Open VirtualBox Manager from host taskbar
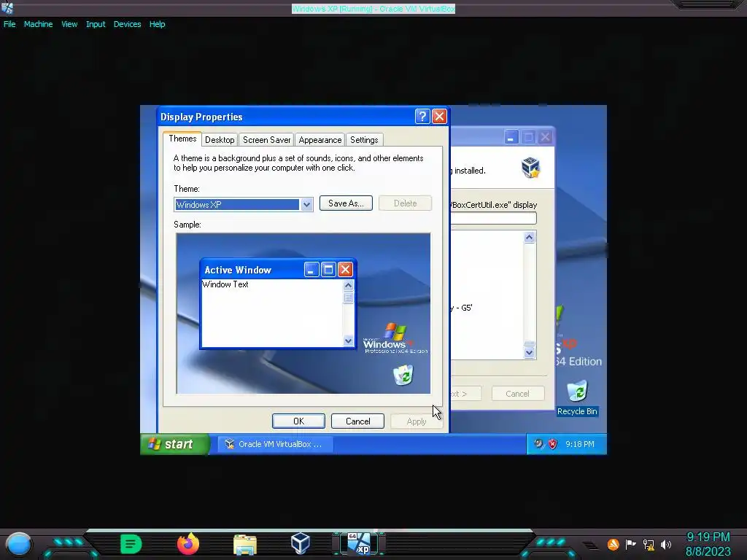This screenshot has width=747, height=560. tap(301, 543)
